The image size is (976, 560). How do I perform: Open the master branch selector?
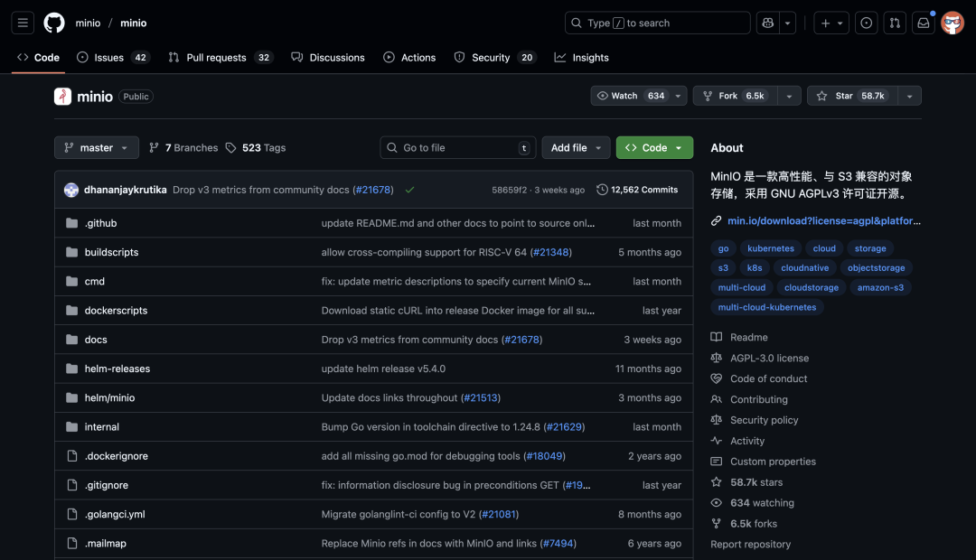97,147
